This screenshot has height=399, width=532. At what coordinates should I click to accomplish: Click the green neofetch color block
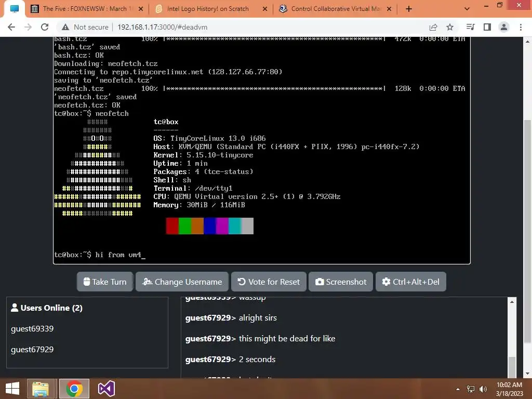click(x=184, y=226)
